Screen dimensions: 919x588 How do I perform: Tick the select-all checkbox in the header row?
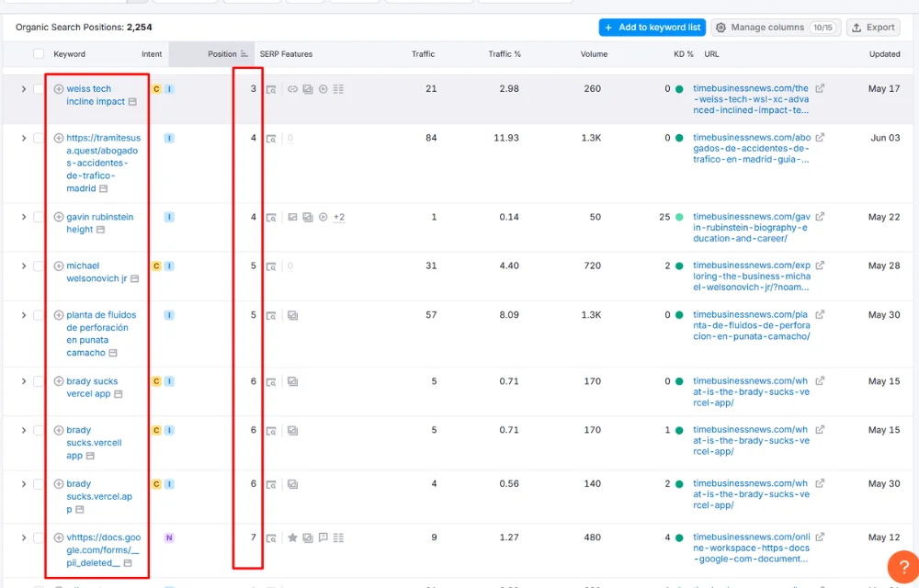click(x=38, y=54)
